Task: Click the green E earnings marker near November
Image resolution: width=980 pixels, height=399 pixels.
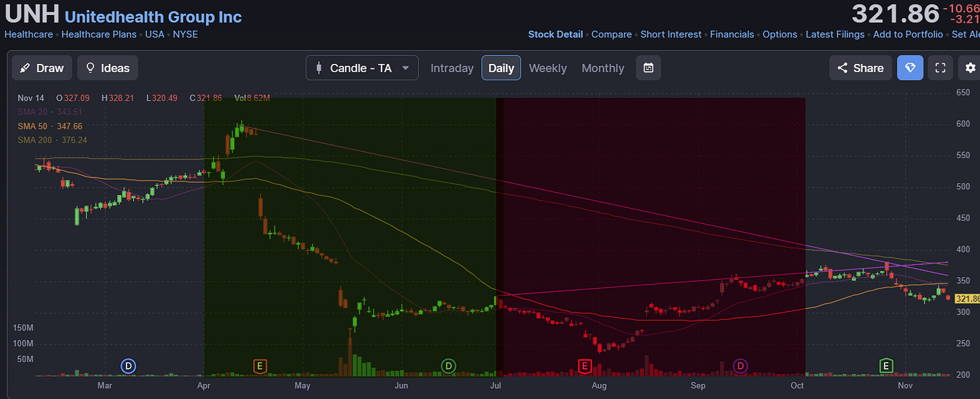Action: (x=886, y=366)
